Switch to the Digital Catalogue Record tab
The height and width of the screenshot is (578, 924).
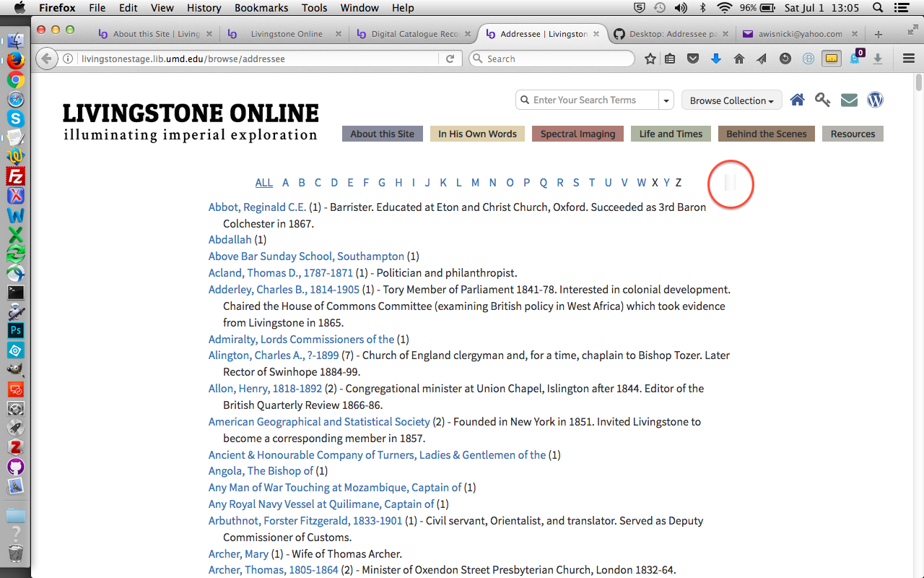coord(414,34)
